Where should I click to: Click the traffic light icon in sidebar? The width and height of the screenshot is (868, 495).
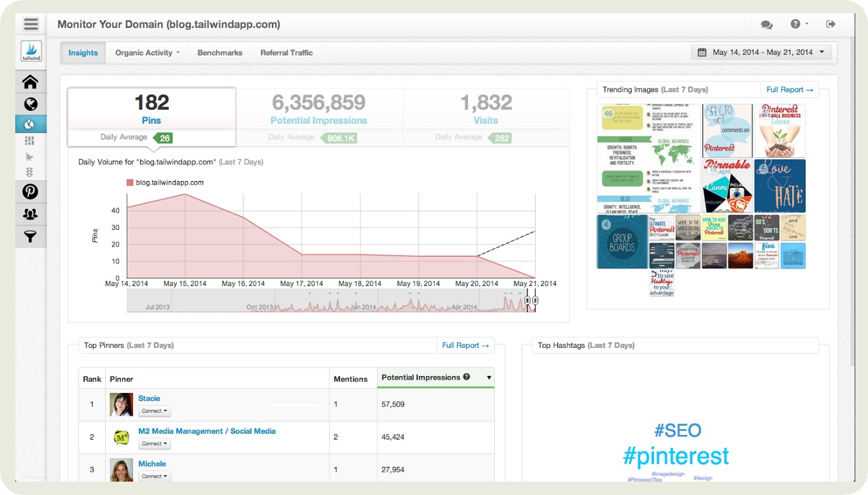tap(31, 172)
